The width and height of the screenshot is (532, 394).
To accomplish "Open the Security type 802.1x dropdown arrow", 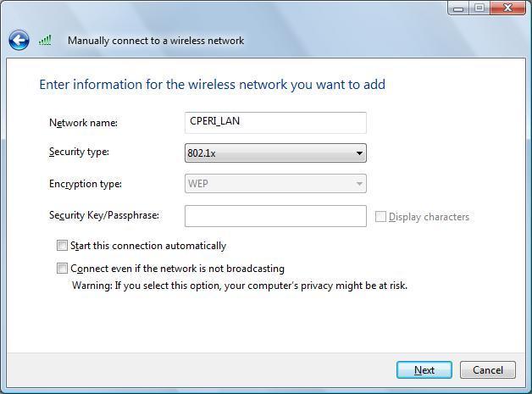I will pos(359,153).
